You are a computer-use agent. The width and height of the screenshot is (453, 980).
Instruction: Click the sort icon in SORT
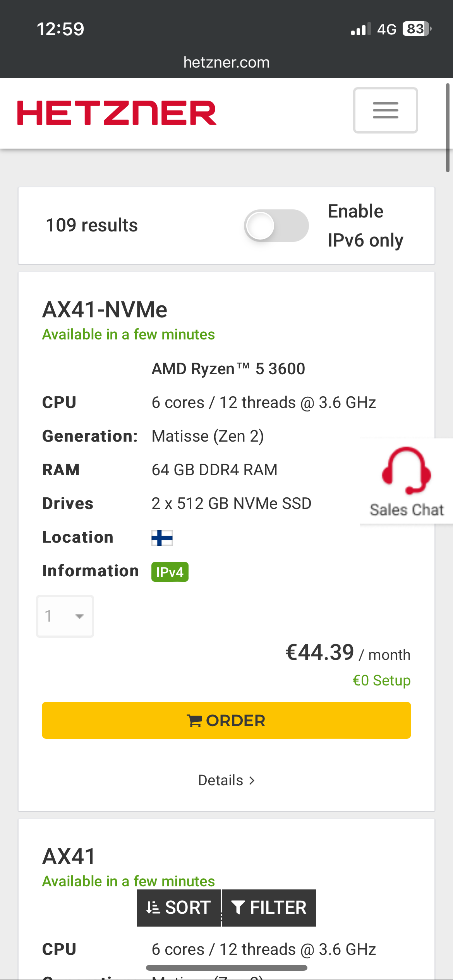click(x=153, y=908)
